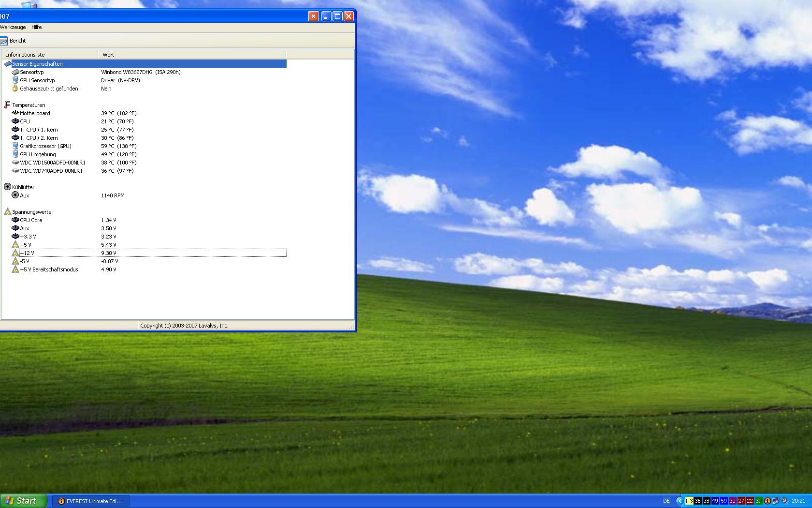Click the +5 V warning icon
Image resolution: width=812 pixels, height=508 pixels.
coord(15,245)
